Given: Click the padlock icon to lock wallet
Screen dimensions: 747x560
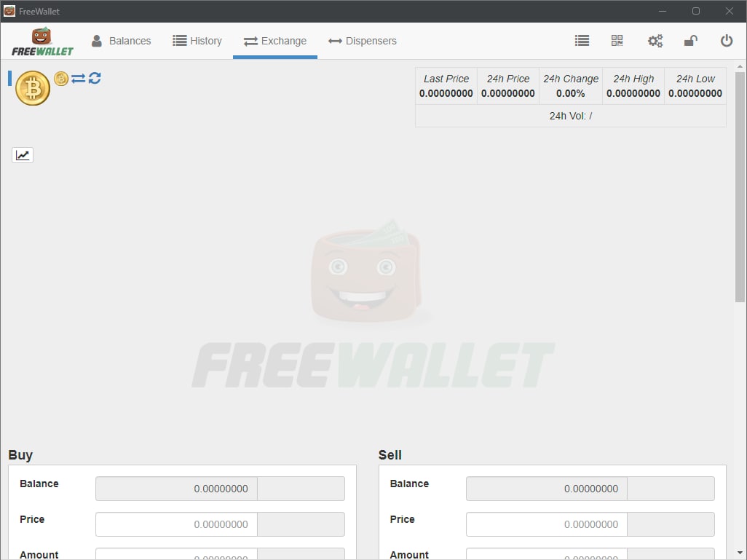Looking at the screenshot, I should [691, 41].
